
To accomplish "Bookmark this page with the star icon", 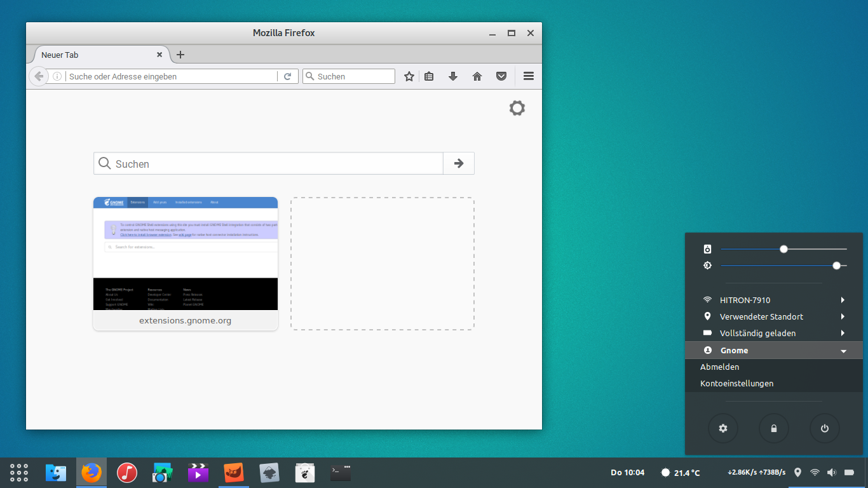I will tap(409, 76).
